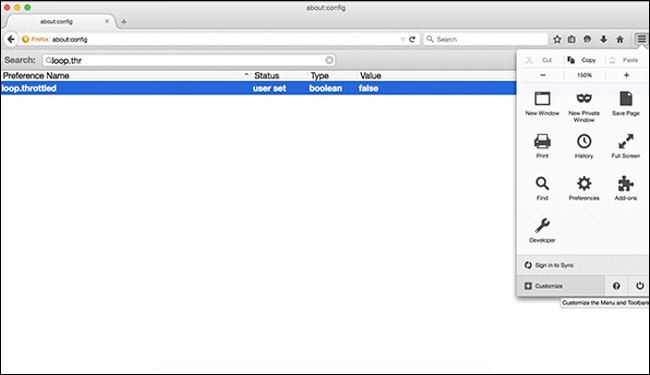Open the History panel
650x375 pixels.
tap(584, 146)
